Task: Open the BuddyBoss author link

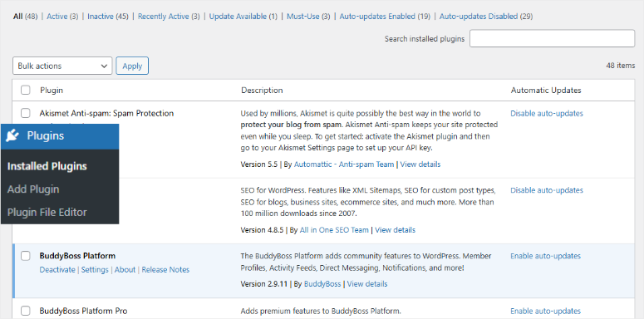Action: (322, 283)
